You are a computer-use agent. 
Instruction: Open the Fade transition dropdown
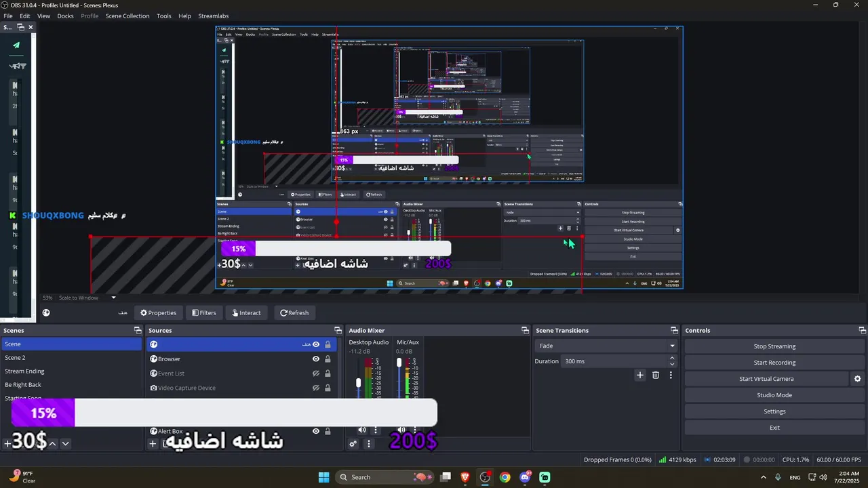pyautogui.click(x=606, y=346)
